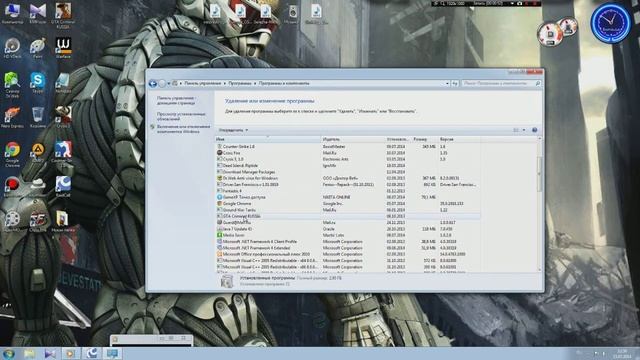Screen dimensions: 640x360
Task: Select the Microsoft Office профессиональный row
Action: point(348,254)
